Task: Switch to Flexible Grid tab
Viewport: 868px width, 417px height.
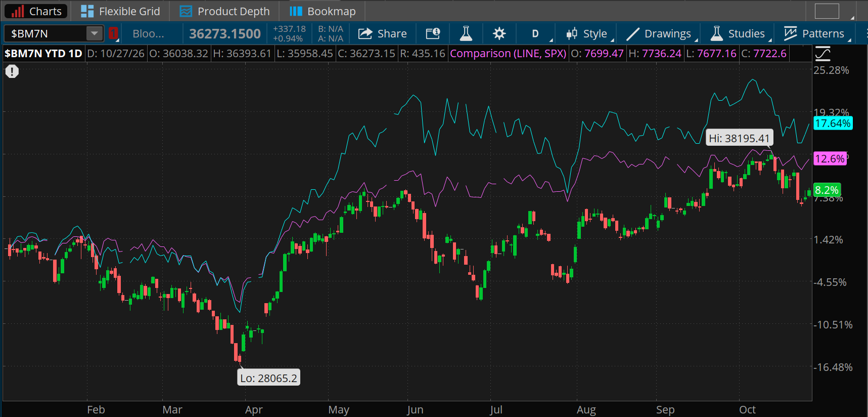Action: 120,11
